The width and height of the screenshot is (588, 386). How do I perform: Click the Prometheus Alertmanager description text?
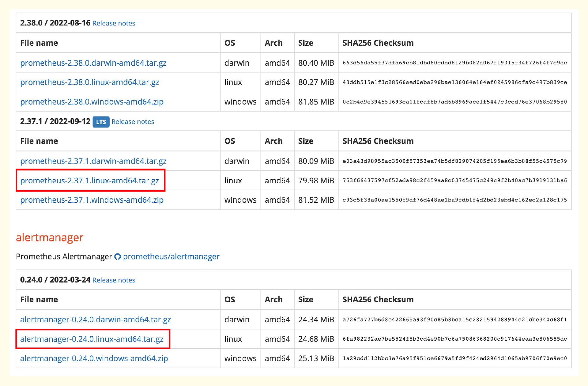coord(64,257)
